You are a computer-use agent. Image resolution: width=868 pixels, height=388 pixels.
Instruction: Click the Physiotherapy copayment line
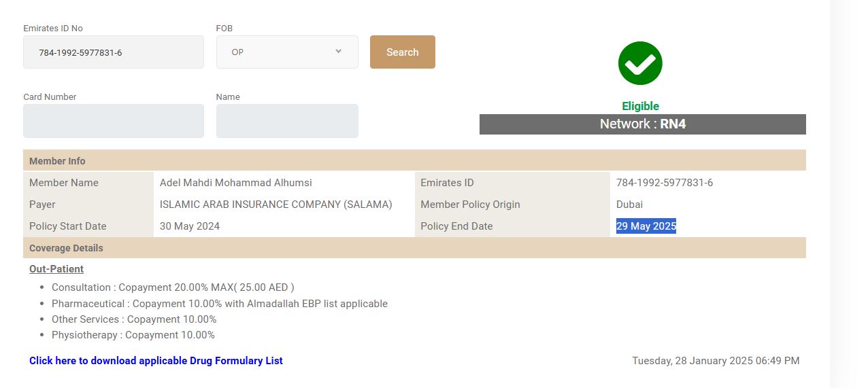[x=133, y=335]
